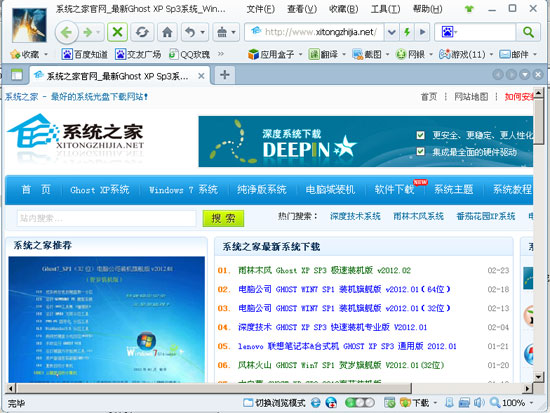Click the cleaning brush toolbar icon

click(x=222, y=32)
